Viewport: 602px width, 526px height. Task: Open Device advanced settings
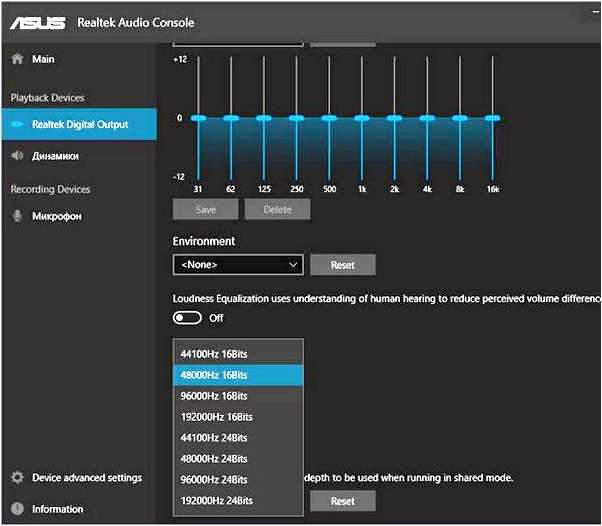[x=79, y=477]
